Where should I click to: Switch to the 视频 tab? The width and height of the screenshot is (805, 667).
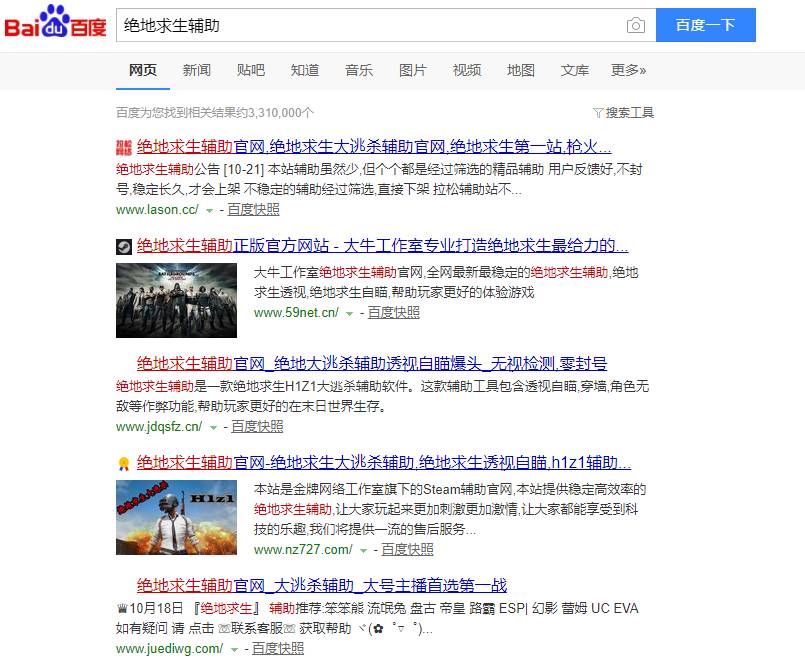pyautogui.click(x=467, y=70)
